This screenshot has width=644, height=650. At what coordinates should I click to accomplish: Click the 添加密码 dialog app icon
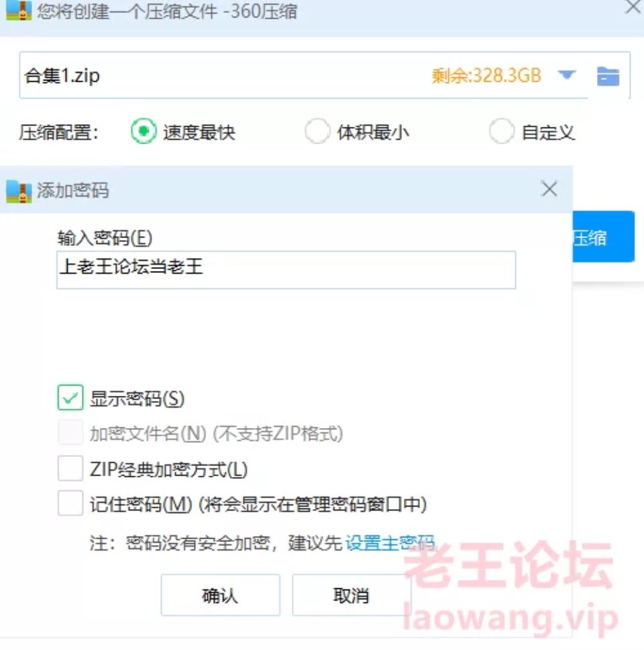19,191
